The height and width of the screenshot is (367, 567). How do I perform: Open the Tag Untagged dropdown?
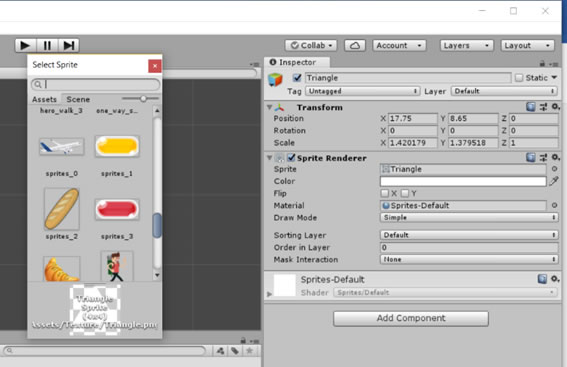362,91
